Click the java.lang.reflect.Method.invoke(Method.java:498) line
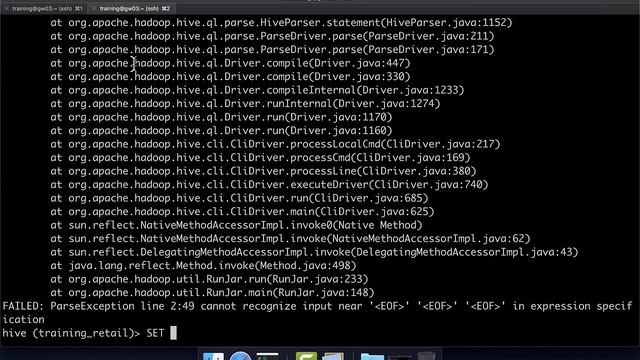Viewport: 640px width, 360px height. [203, 265]
